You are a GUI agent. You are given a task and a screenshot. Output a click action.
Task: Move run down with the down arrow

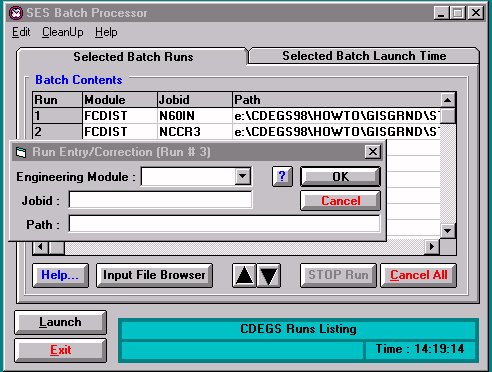(269, 275)
